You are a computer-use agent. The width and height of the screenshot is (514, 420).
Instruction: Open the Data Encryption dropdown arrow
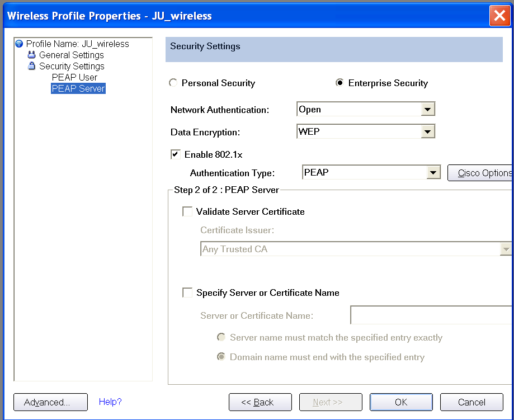(427, 131)
